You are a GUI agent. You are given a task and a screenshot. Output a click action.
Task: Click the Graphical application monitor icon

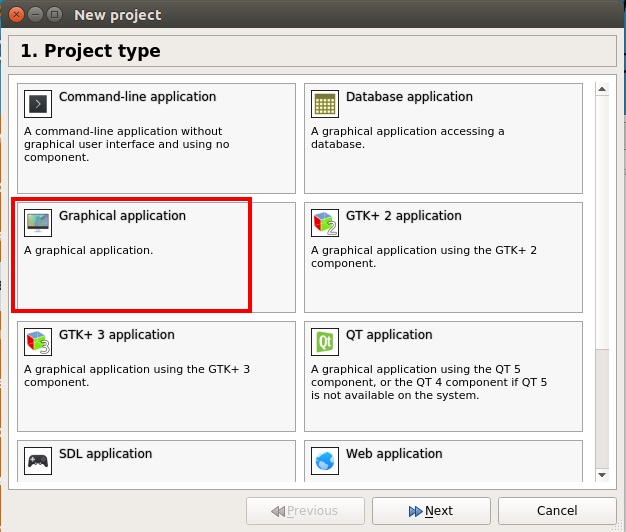click(x=38, y=223)
